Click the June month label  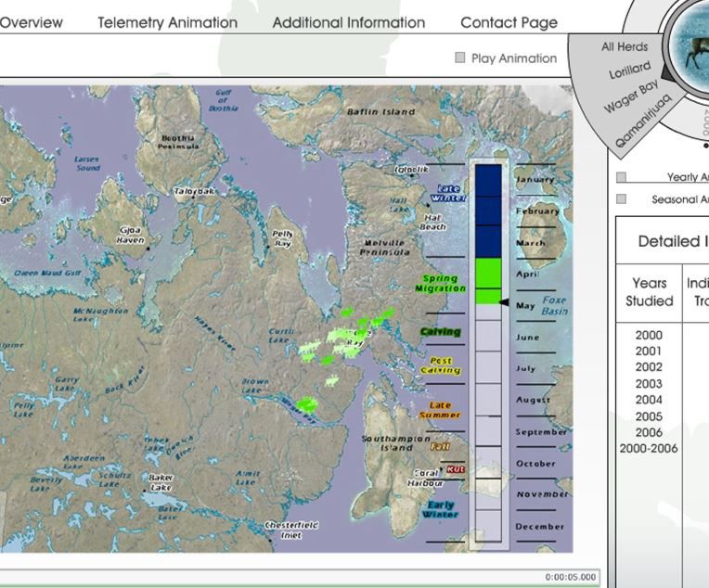pyautogui.click(x=528, y=338)
